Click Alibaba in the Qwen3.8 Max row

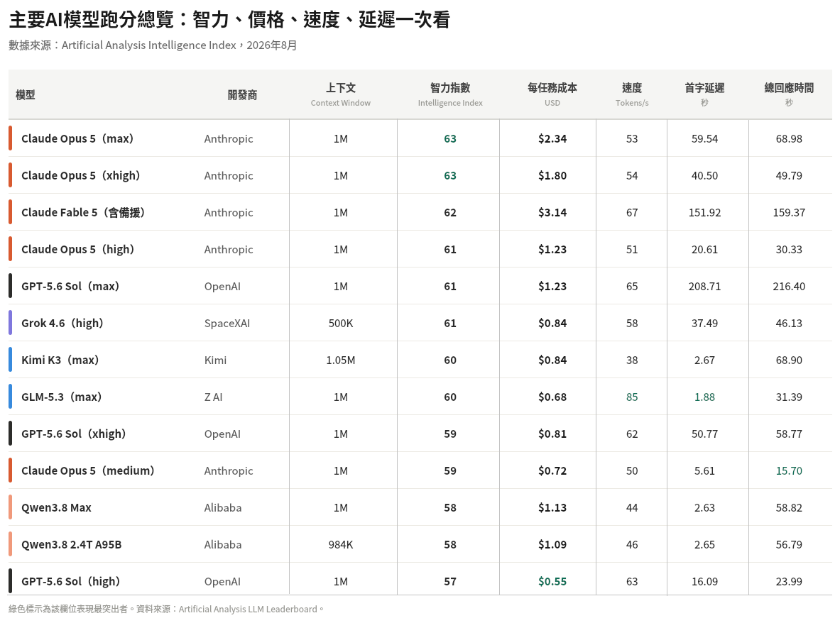point(223,508)
